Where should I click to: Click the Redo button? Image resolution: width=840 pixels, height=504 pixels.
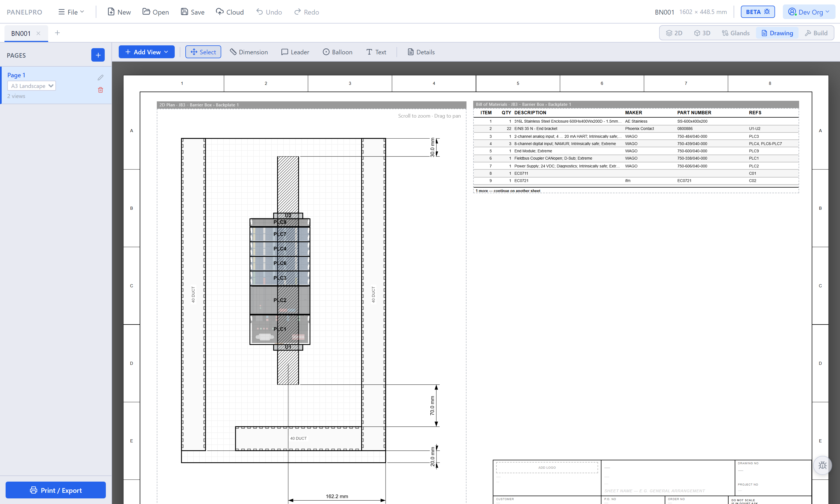[307, 12]
